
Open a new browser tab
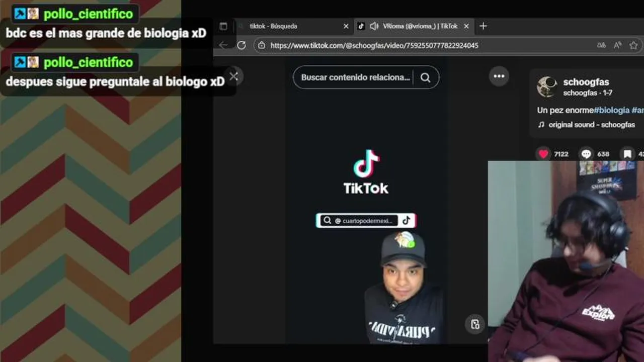(483, 26)
